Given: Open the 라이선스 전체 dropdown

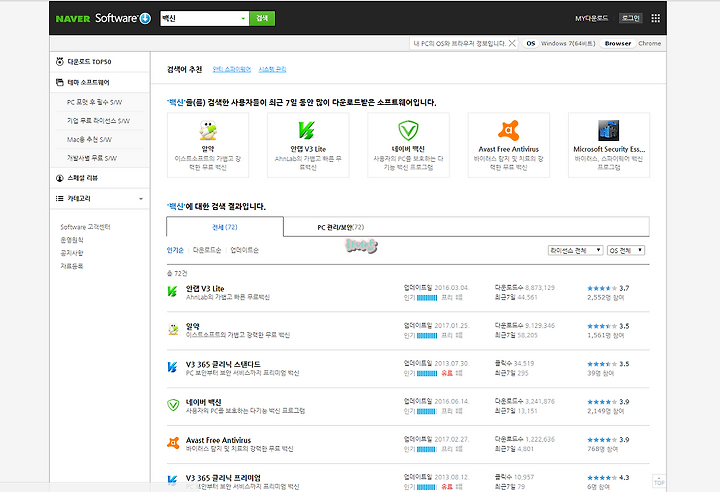Looking at the screenshot, I should 575,250.
